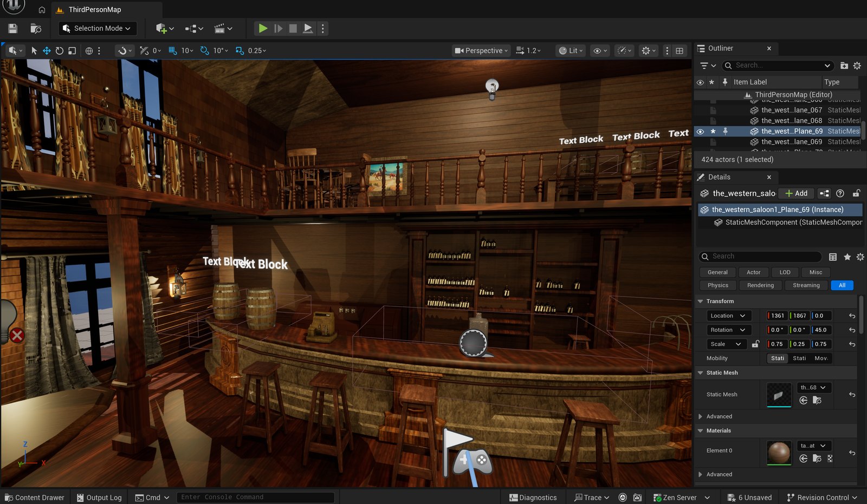Toggle the Details property matrix grid icon
867x504 pixels.
coord(833,257)
